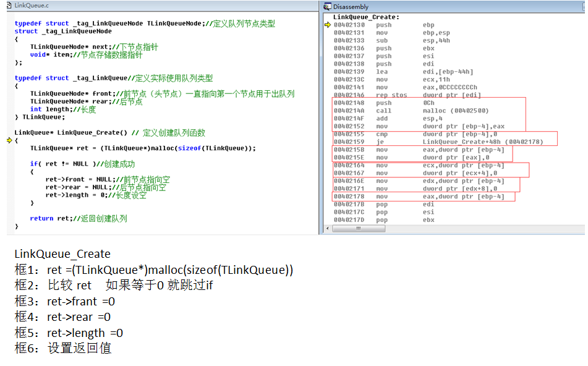Click the LinkQueue* LinkQueue_Create() definition line

pos(110,133)
